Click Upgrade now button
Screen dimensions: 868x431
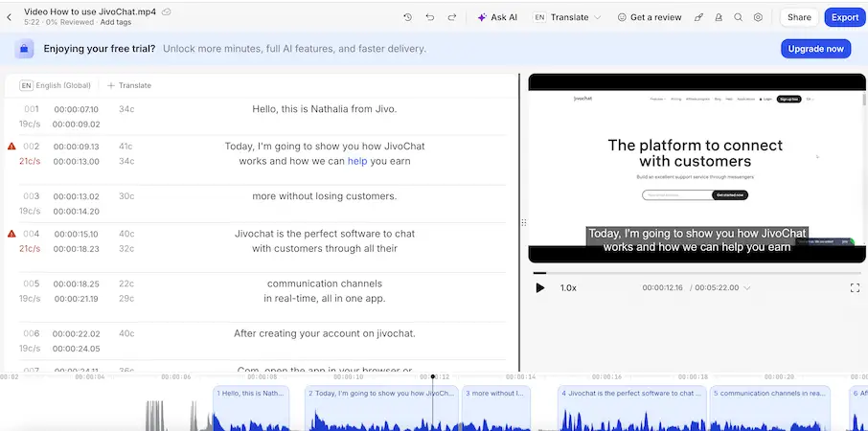[x=815, y=49]
